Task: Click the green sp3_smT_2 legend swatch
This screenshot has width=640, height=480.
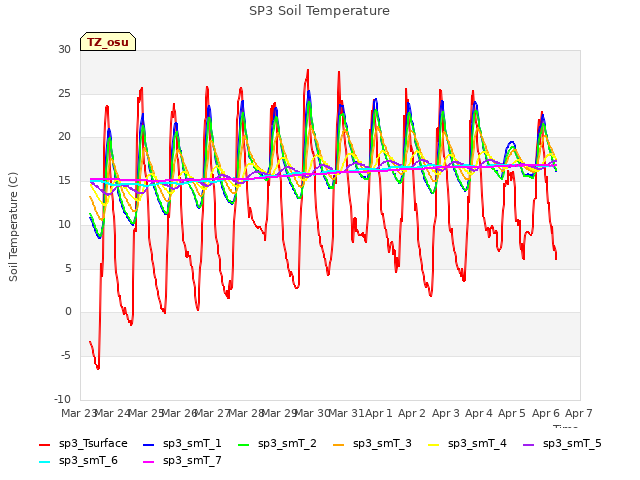Action: [x=244, y=444]
